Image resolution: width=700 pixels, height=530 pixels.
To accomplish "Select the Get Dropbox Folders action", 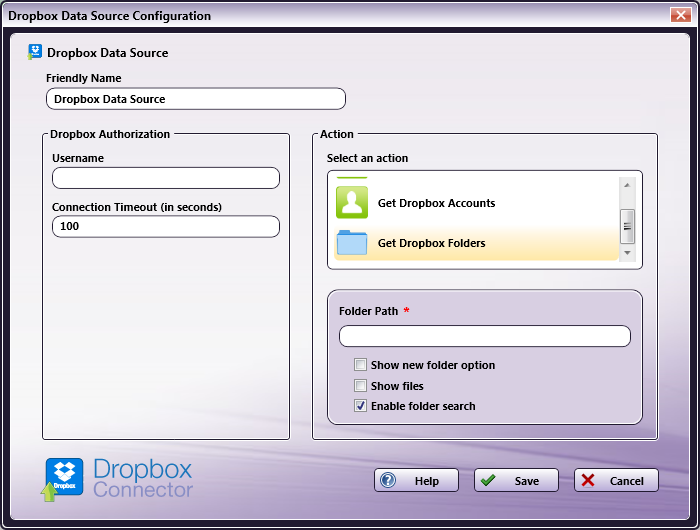I will click(x=476, y=243).
